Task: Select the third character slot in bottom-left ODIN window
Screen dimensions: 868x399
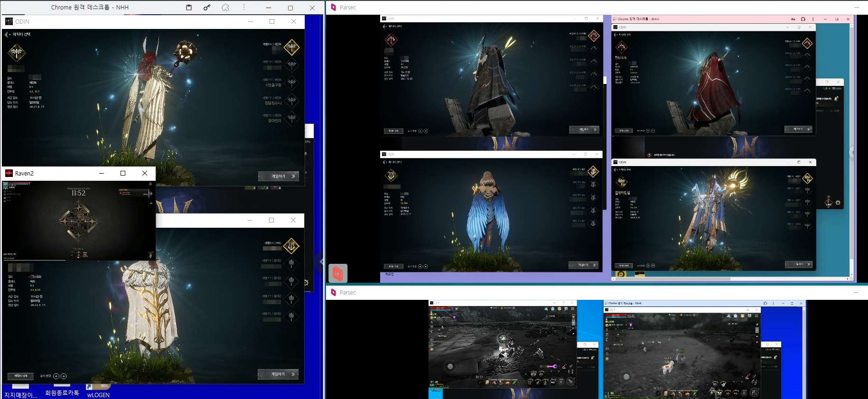Action: click(292, 280)
